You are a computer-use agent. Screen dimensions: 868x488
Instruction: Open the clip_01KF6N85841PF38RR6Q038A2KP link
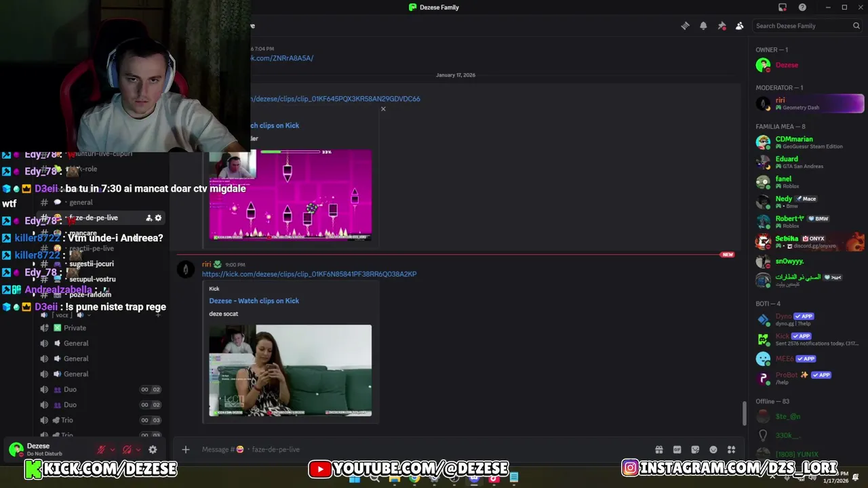[309, 274]
